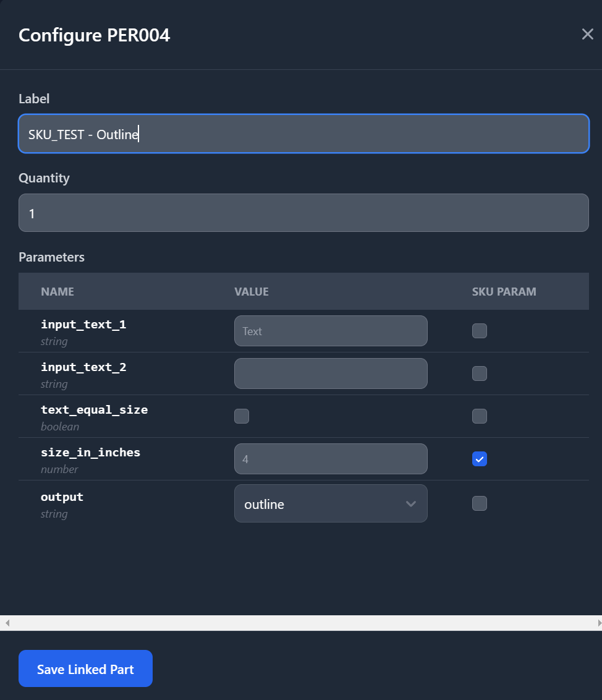Click the input_text_1 value field
This screenshot has width=602, height=700.
tap(331, 331)
